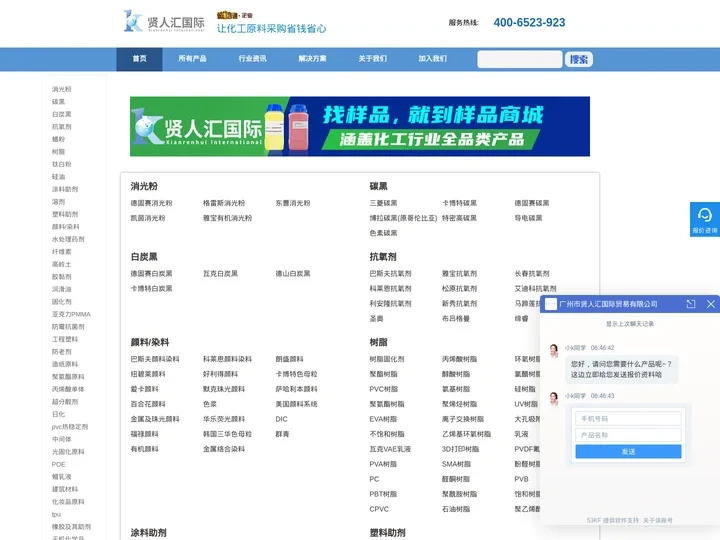720x540 pixels.
Task: Focus the 手机号码 input in chat
Action: pyautogui.click(x=628, y=419)
